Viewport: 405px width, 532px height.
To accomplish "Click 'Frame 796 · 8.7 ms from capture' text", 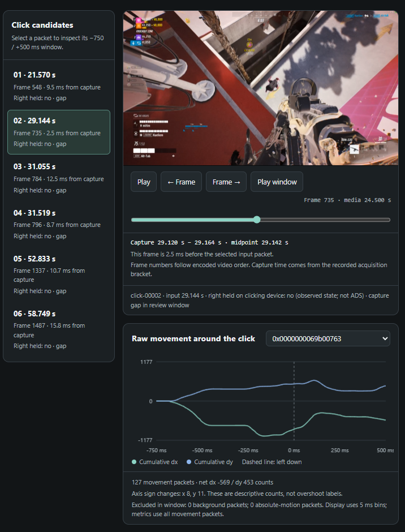I will pos(57,225).
